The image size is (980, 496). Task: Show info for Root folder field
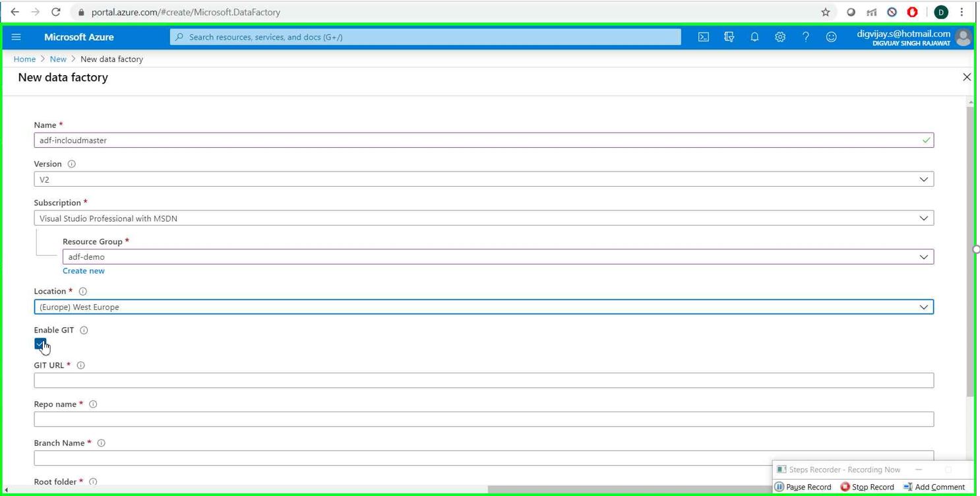pyautogui.click(x=93, y=481)
